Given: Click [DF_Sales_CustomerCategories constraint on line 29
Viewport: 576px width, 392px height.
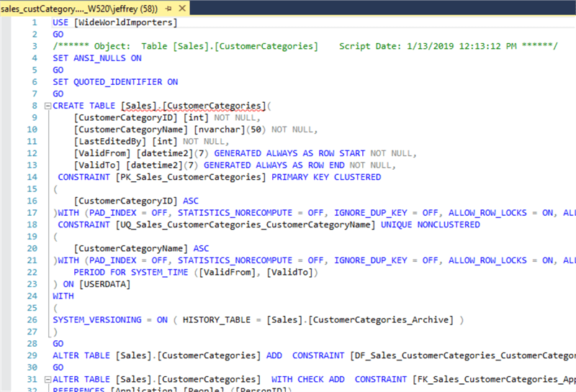Looking at the screenshot, I should (x=463, y=355).
